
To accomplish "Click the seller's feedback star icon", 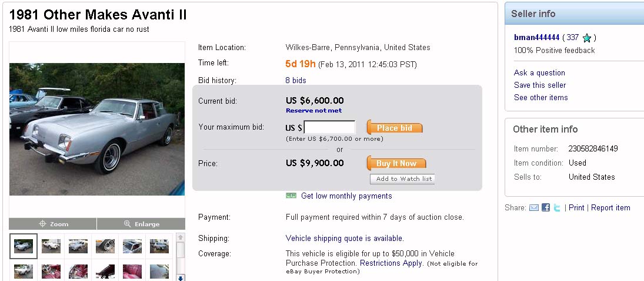I will click(x=586, y=38).
